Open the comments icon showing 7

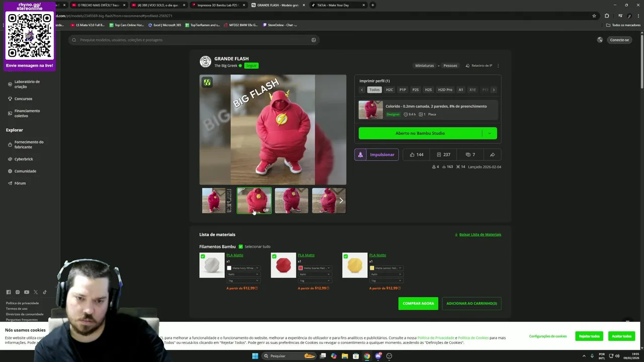468,154
